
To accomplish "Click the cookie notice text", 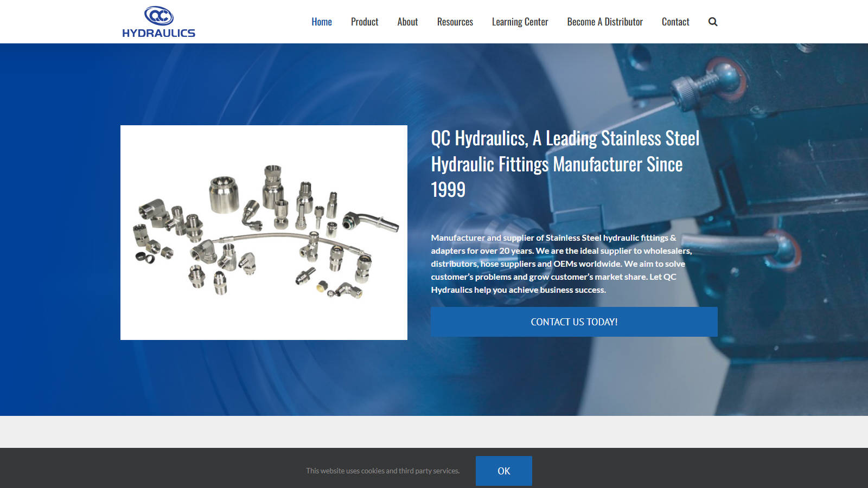I will click(x=382, y=471).
